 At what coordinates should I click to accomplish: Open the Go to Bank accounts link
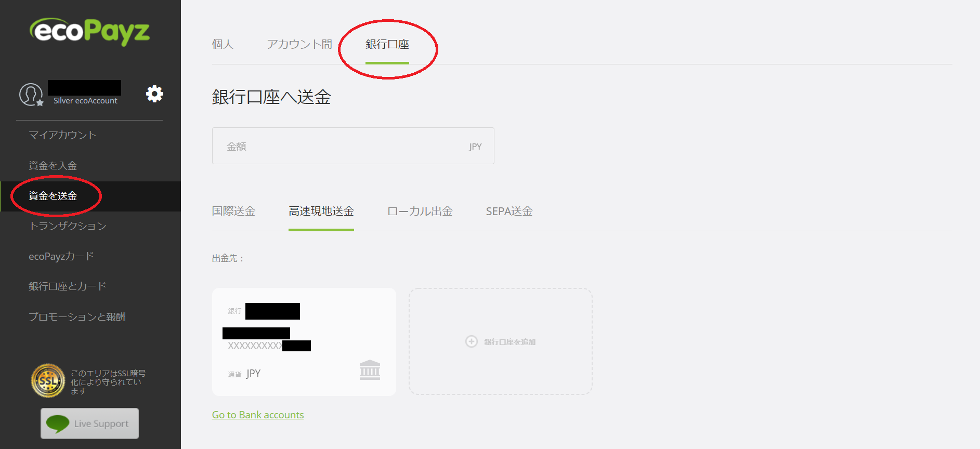tap(258, 415)
